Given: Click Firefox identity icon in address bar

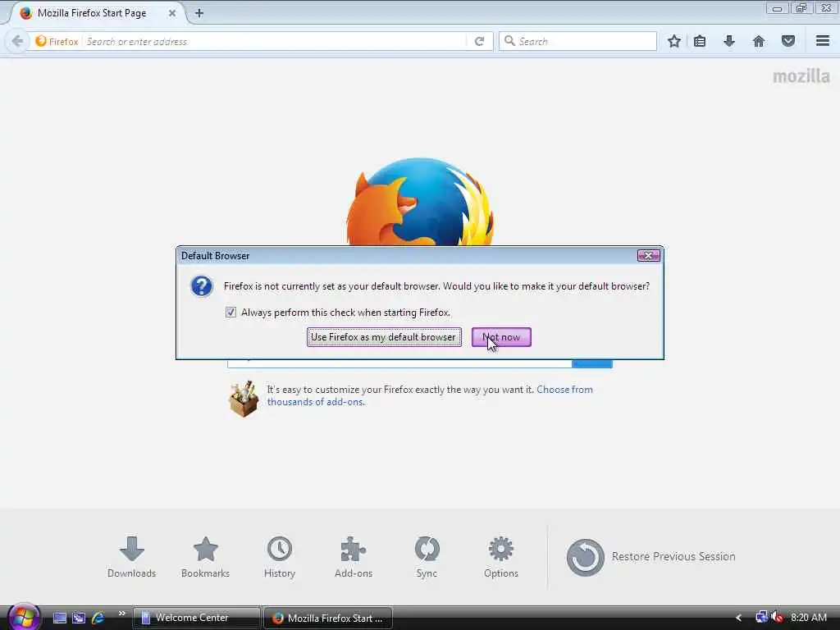Looking at the screenshot, I should (x=57, y=41).
